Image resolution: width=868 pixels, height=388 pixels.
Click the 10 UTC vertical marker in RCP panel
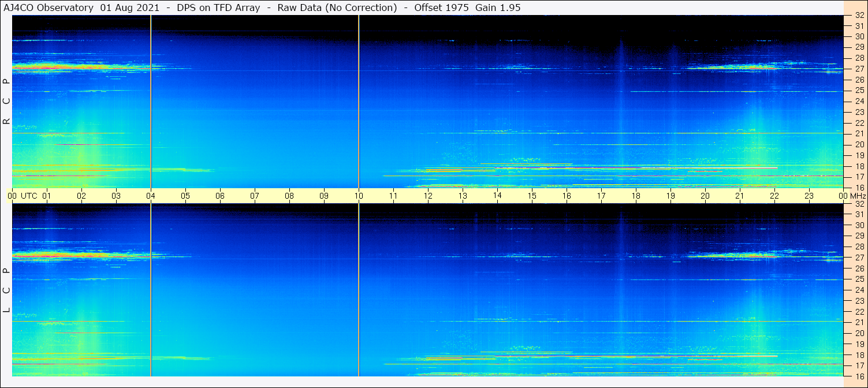tap(359, 102)
